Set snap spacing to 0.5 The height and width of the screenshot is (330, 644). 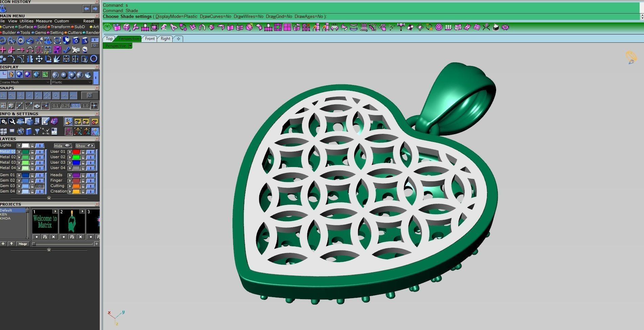tap(75, 106)
